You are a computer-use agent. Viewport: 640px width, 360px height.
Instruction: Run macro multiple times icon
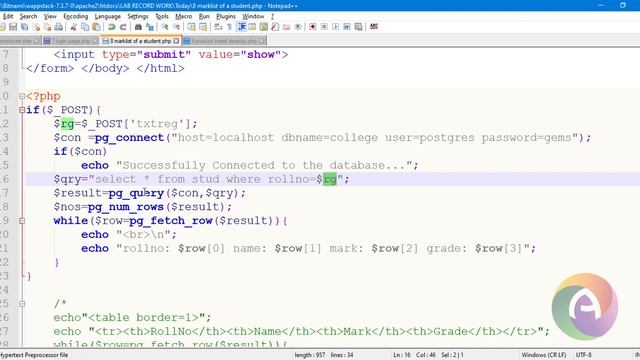(x=347, y=27)
